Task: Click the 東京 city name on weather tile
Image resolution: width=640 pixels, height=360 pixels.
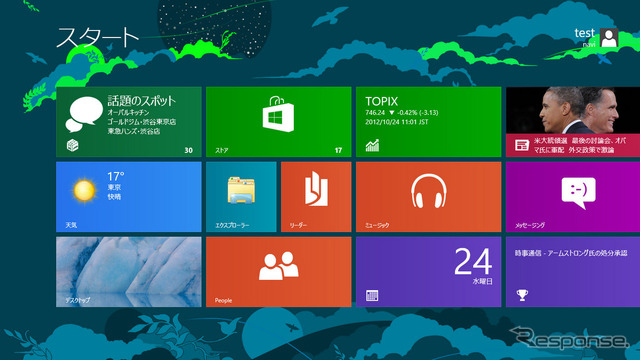Action: [114, 187]
